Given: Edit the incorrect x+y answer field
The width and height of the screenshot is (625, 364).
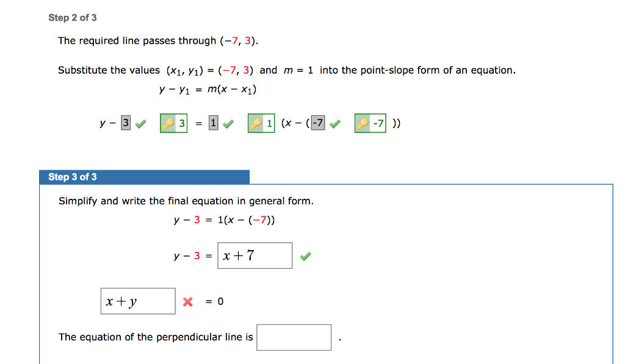Looking at the screenshot, I should (x=138, y=301).
